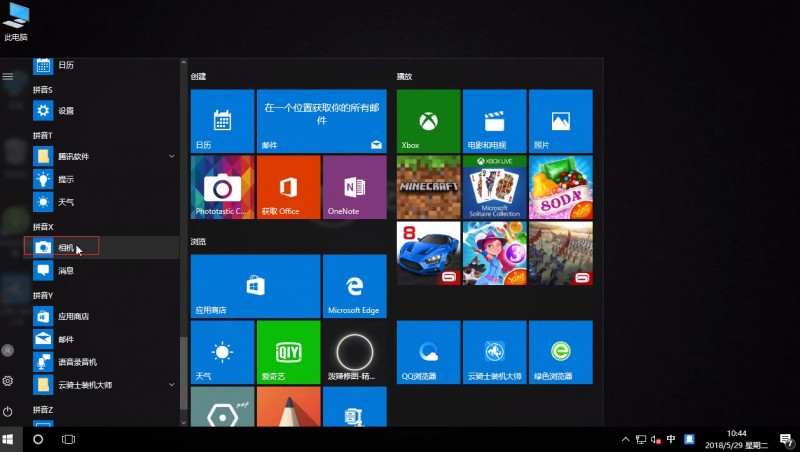This screenshot has height=452, width=800.
Task: Open the Asphalt 8 racing car tile
Action: (x=429, y=253)
